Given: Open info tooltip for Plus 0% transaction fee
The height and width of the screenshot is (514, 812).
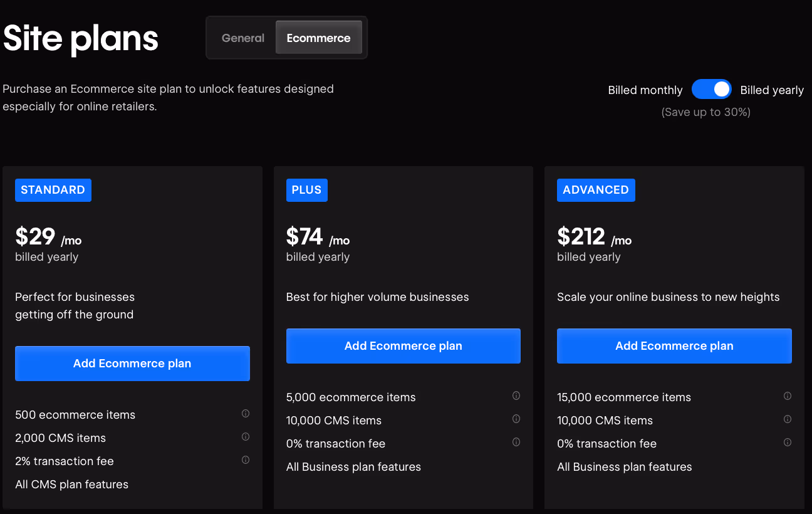Looking at the screenshot, I should coord(516,442).
